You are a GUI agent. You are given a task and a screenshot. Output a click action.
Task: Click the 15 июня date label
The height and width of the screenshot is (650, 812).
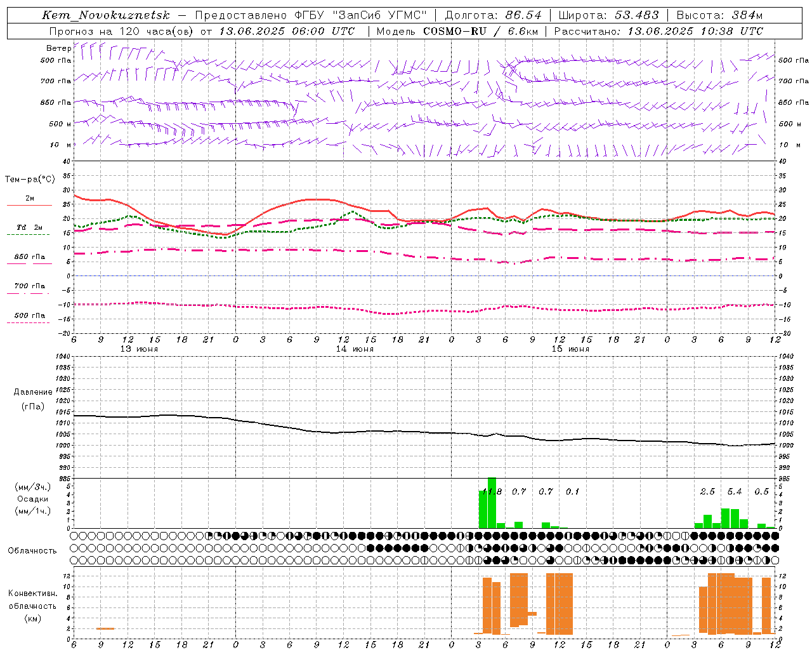click(570, 349)
